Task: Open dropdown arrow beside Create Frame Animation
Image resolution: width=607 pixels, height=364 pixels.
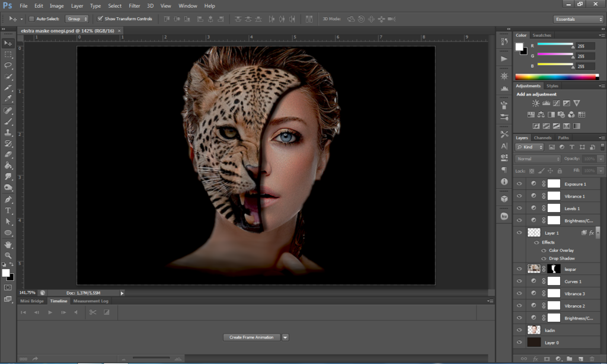Action: point(285,337)
